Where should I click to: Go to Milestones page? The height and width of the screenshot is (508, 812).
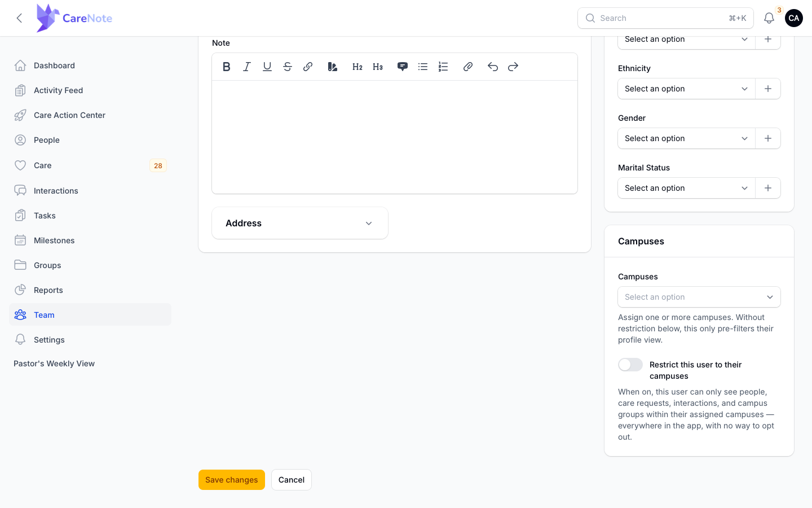(90, 240)
